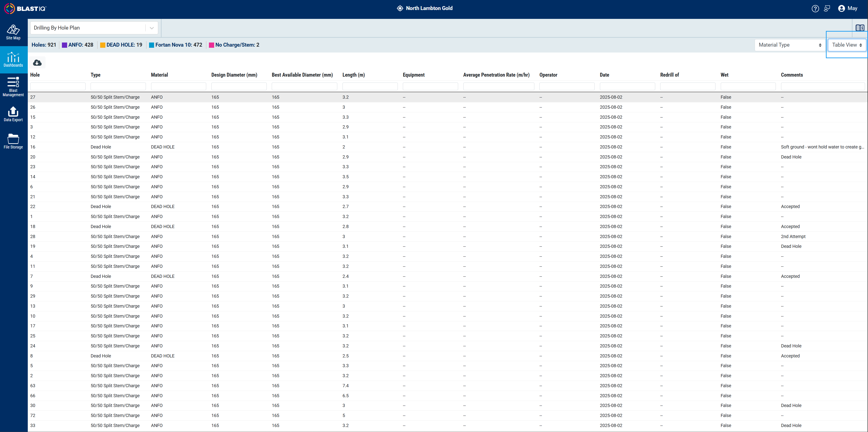Open the Table View selector
This screenshot has width=868, height=432.
[x=847, y=45]
